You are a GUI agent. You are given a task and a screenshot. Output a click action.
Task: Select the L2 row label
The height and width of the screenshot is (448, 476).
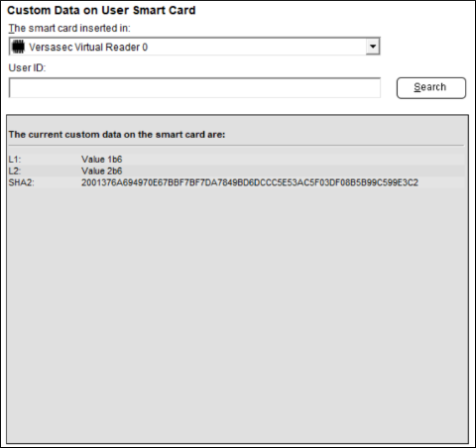pos(15,170)
